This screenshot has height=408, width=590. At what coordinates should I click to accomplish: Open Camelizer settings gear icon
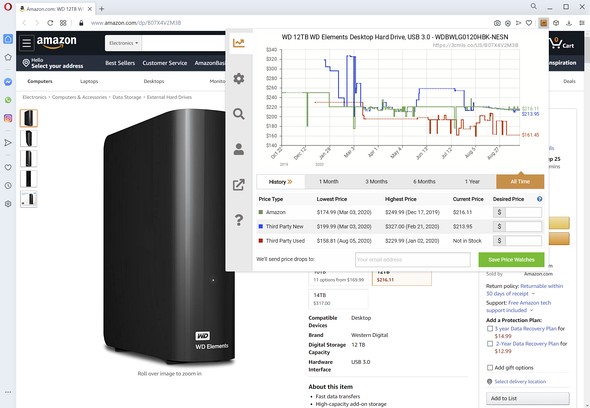click(239, 78)
